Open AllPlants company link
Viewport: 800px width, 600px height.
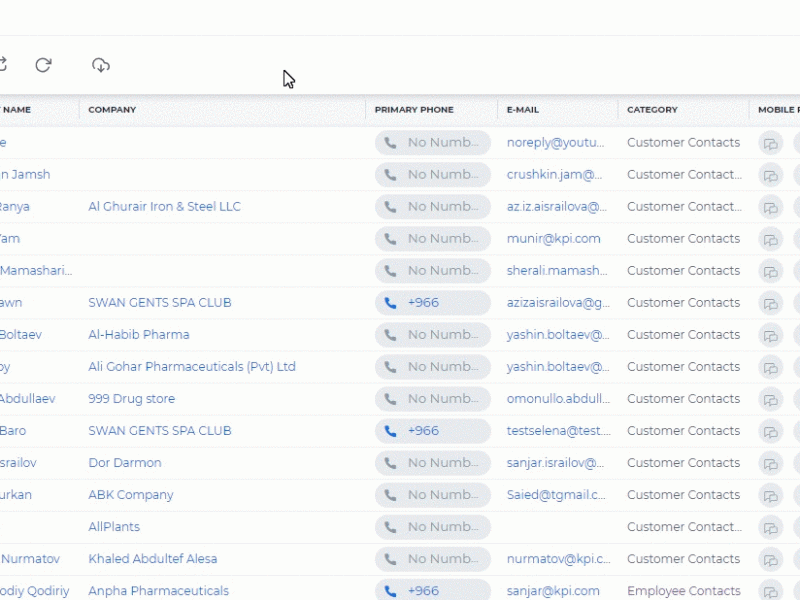tap(114, 527)
